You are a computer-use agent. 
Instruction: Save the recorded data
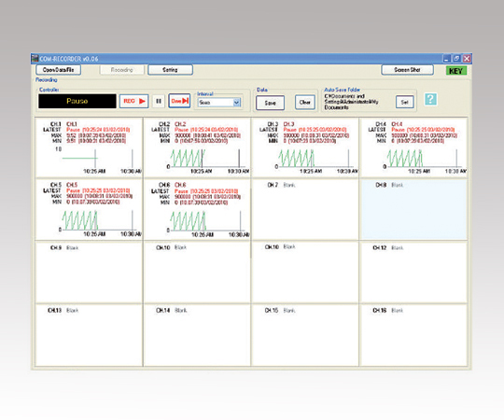point(270,103)
